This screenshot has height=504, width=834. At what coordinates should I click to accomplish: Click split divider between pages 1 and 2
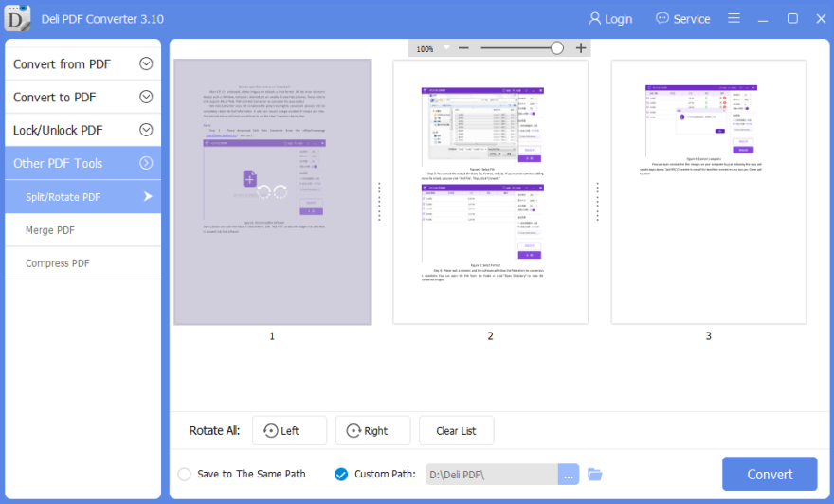click(379, 202)
